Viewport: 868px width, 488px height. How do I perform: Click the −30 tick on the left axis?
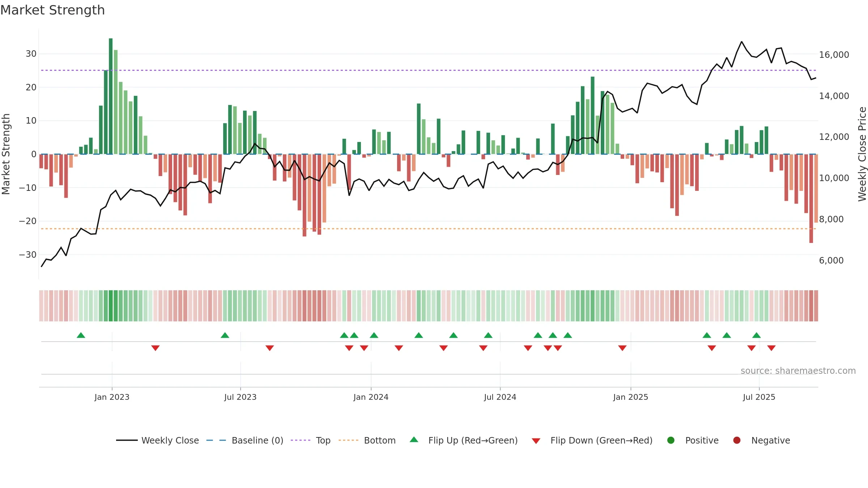click(x=28, y=254)
